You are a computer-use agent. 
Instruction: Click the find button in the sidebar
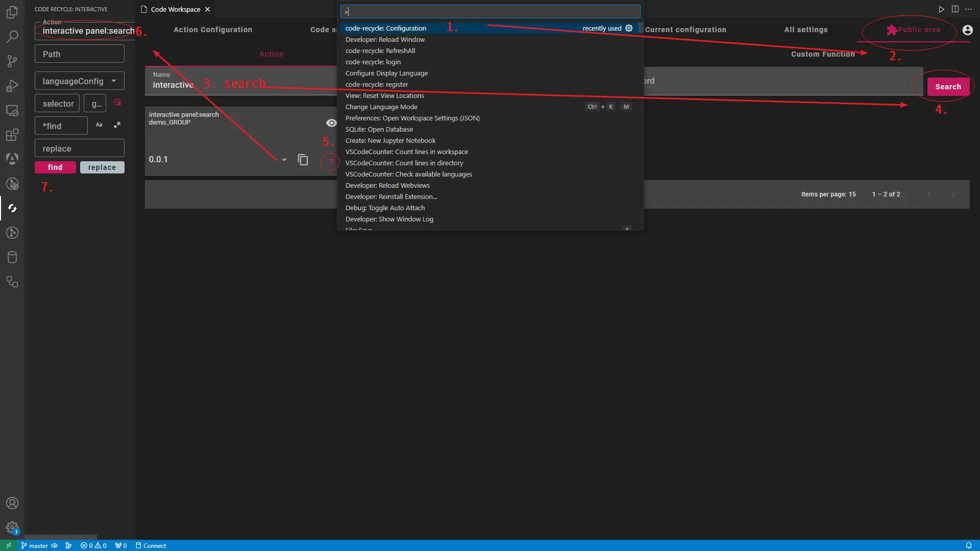click(x=55, y=167)
